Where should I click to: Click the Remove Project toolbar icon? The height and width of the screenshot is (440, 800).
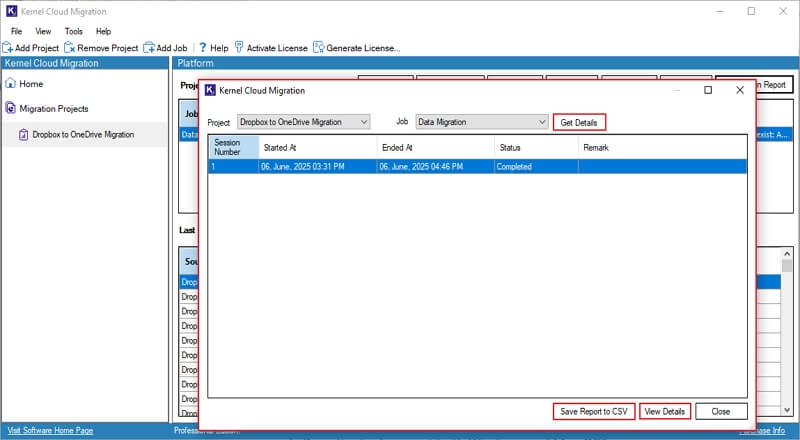tap(69, 48)
